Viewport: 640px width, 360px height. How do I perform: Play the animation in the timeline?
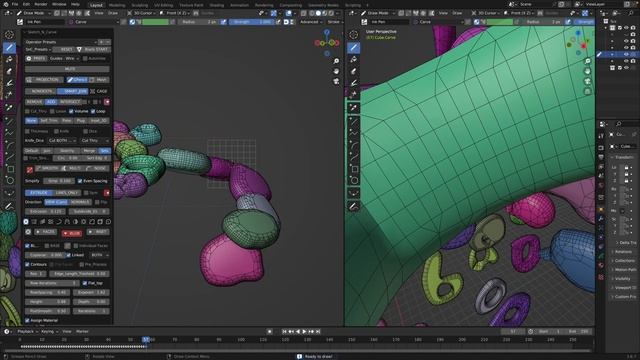point(304,331)
